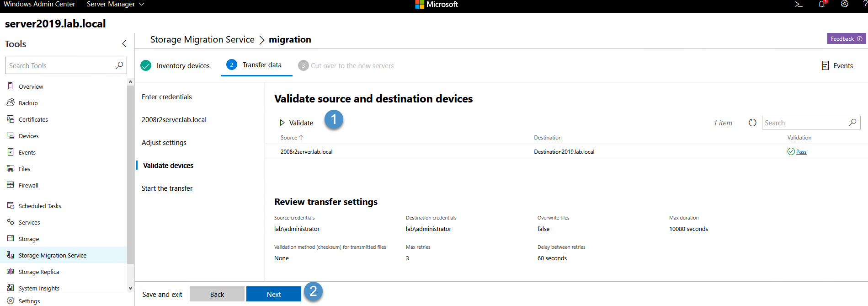868x306 pixels.
Task: Click Save and exit
Action: pos(162,294)
